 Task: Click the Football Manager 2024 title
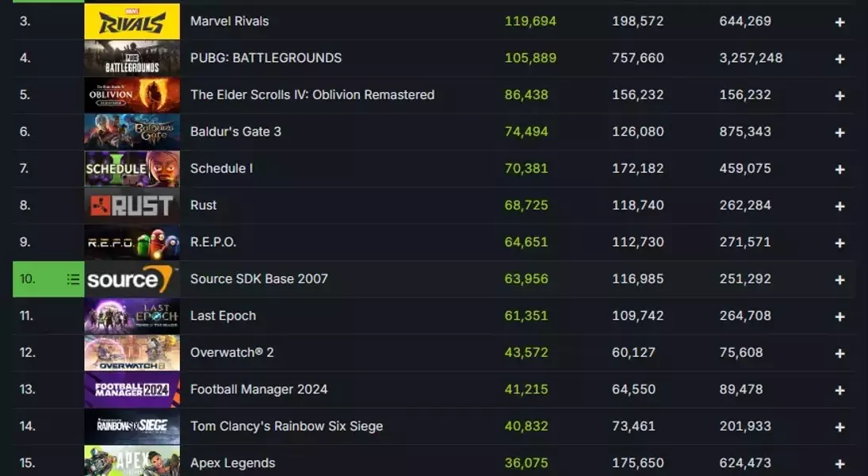pos(258,390)
